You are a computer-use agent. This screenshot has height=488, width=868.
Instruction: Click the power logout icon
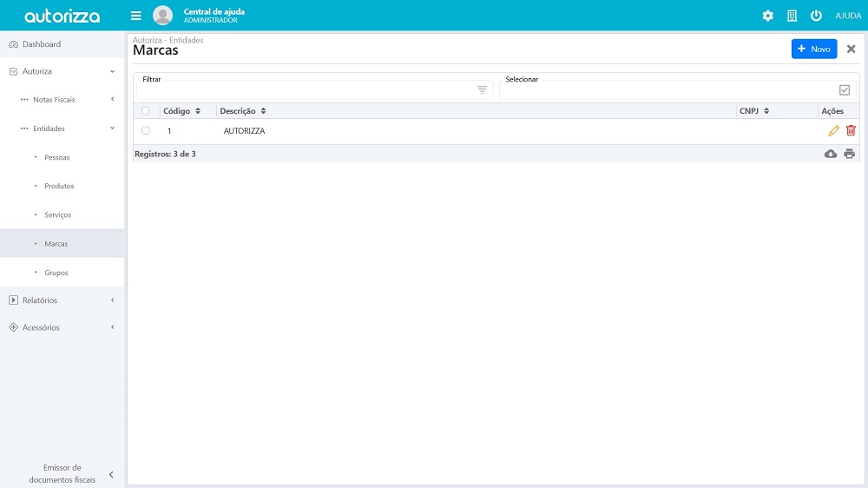(816, 16)
